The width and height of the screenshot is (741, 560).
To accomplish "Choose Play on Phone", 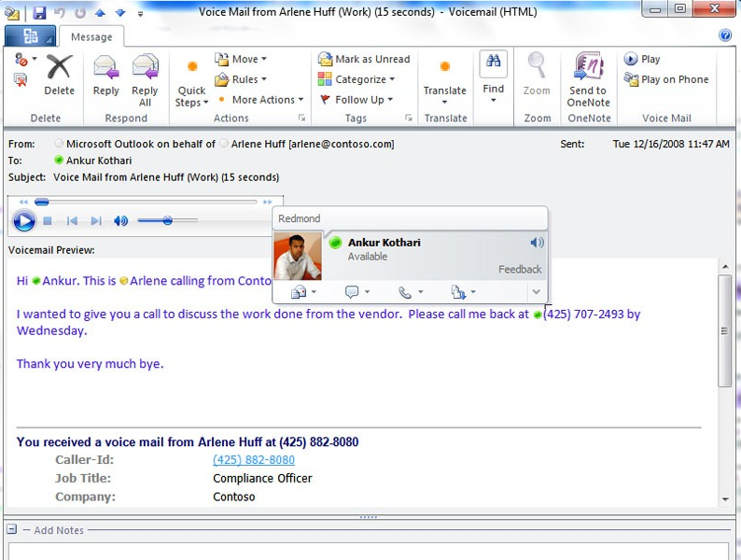I will pos(666,79).
